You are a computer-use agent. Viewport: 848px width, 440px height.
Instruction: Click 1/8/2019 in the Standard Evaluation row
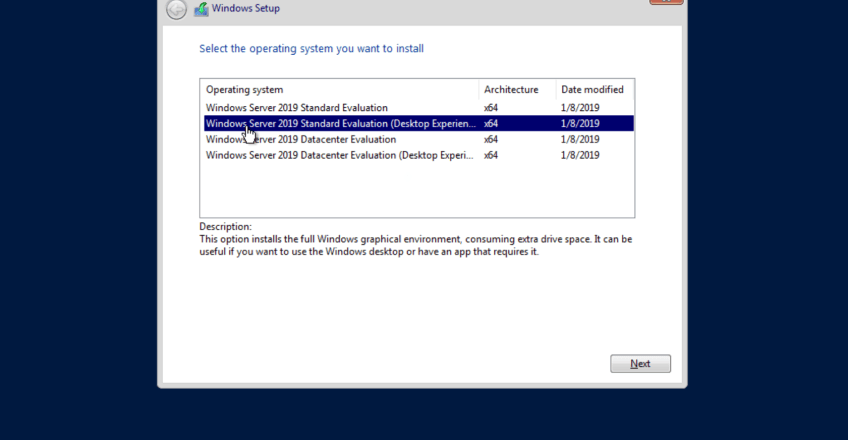580,108
